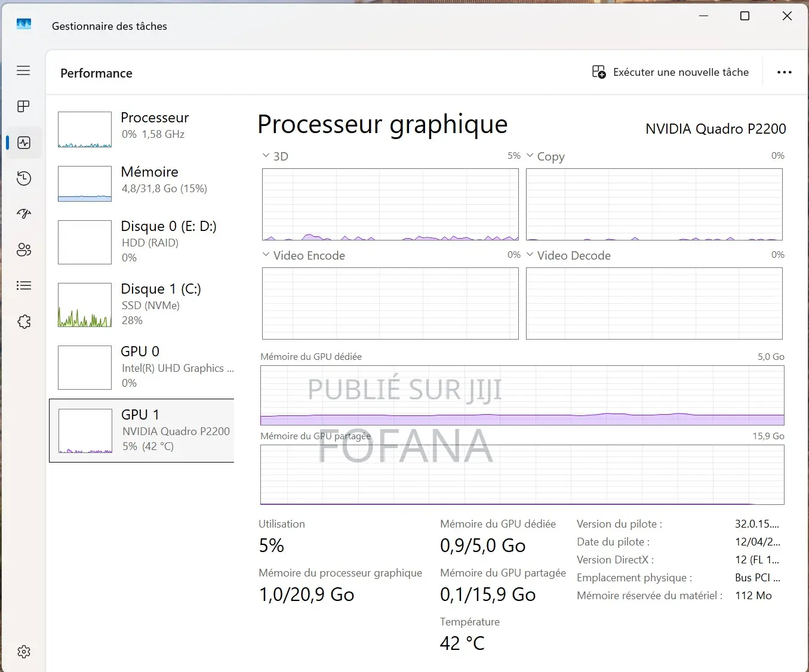Collapse the 3D graph section

(265, 155)
